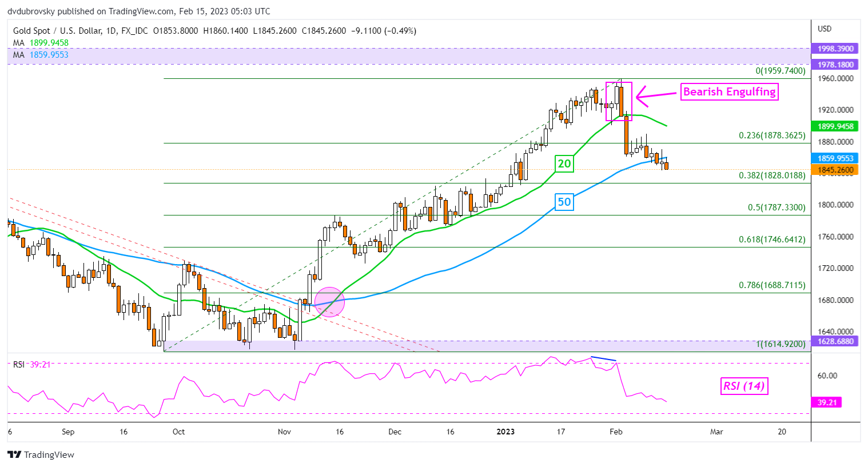The width and height of the screenshot is (868, 467).
Task: Click the USD currency label
Action: click(825, 29)
